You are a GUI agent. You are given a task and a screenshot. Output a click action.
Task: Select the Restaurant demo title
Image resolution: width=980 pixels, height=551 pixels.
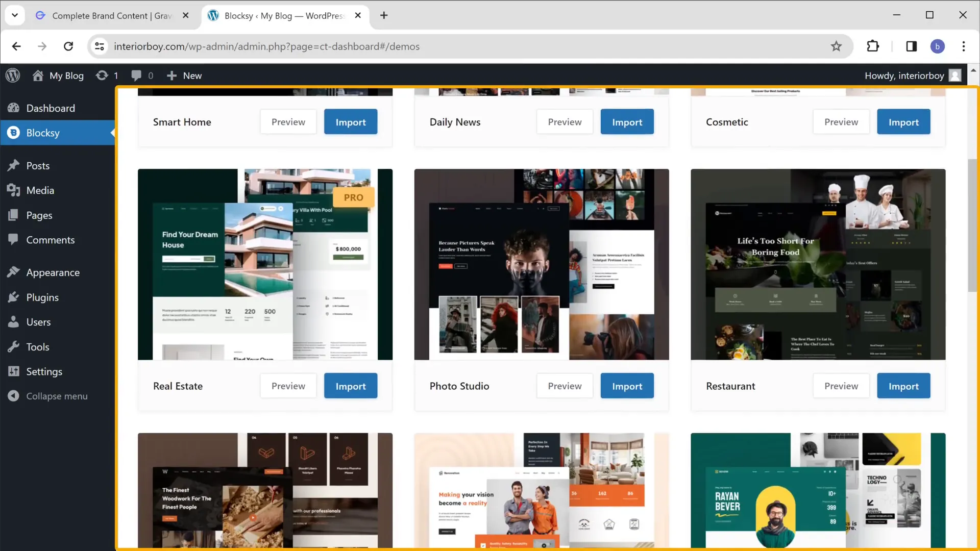tap(730, 386)
